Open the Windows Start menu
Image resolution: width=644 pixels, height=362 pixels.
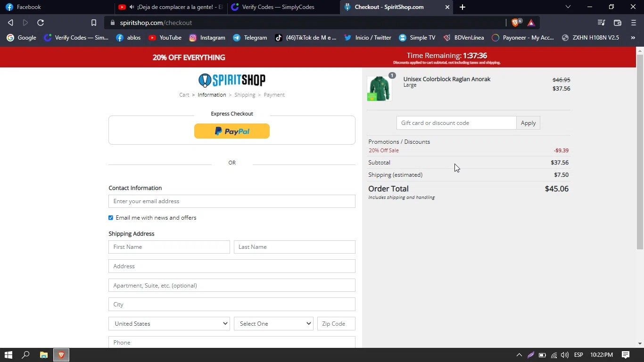8,355
